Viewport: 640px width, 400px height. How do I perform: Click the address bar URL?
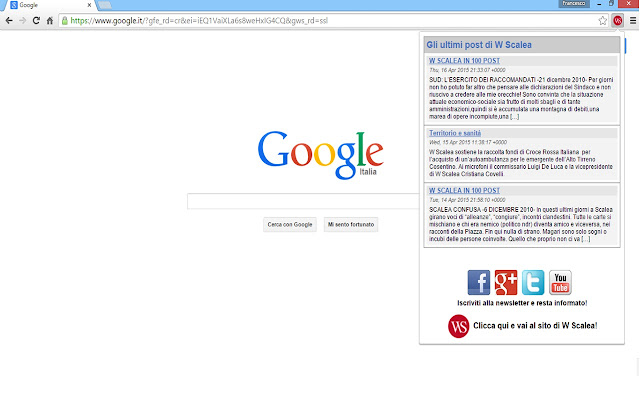(199, 20)
